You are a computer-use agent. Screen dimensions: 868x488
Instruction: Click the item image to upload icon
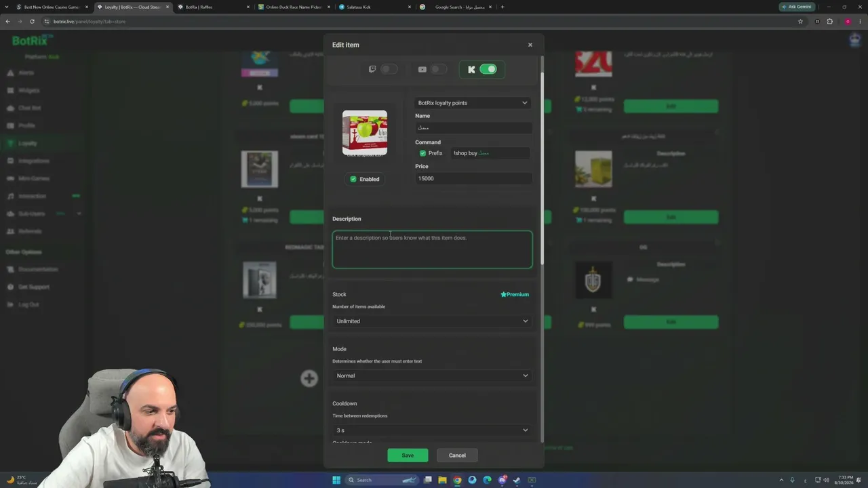365,134
